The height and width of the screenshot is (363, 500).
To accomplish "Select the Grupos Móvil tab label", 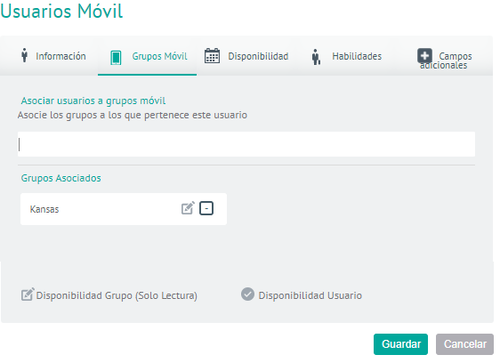I will (x=160, y=56).
